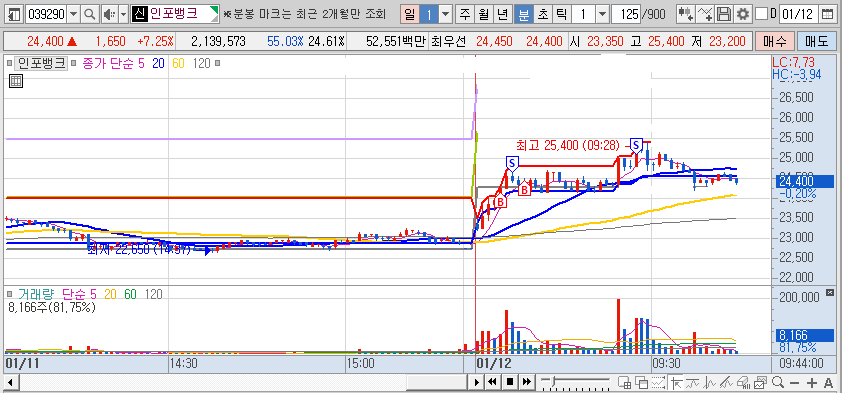This screenshot has height=393, width=842.
Task: Click the panel layout icon beside the stock code
Action: tap(15, 13)
